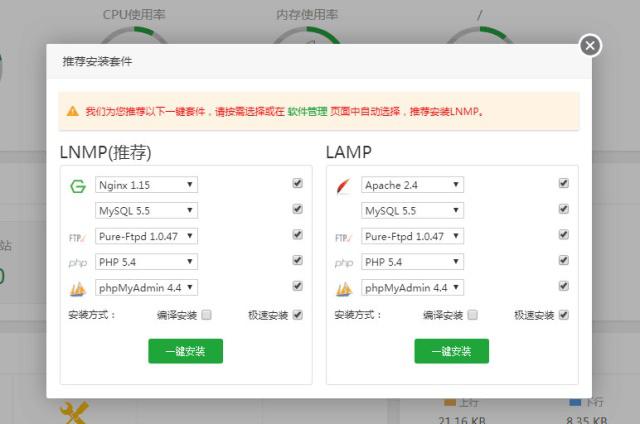Open the LAMP phpMyAdmin 4.4 dropdown
This screenshot has height=424, width=640.
(x=412, y=287)
